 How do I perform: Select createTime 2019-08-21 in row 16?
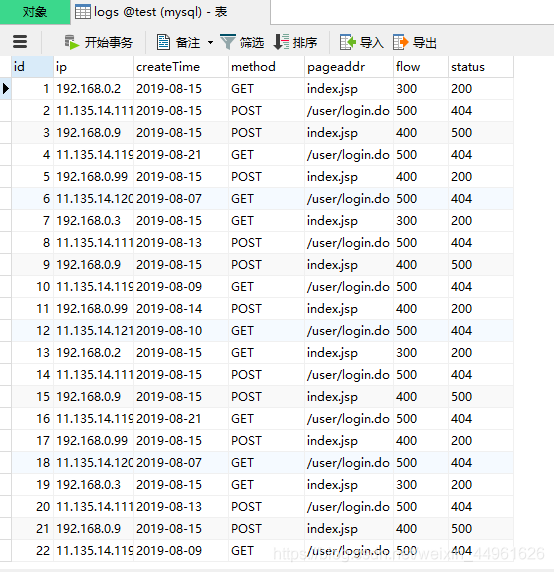[181, 418]
